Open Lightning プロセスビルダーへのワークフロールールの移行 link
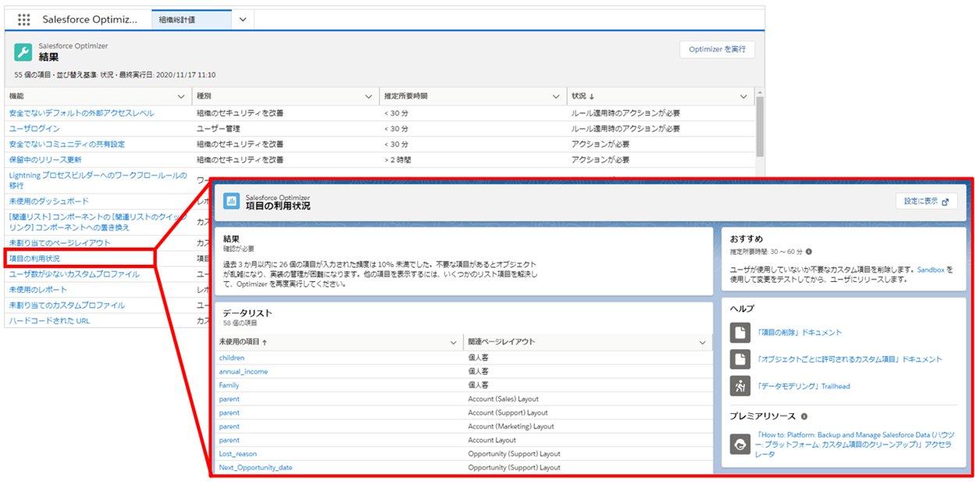Viewport: 980px width, 482px height. 98,180
